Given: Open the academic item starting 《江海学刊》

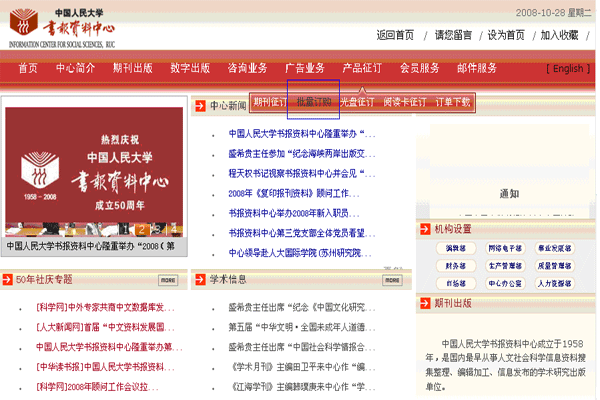Looking at the screenshot, I should (303, 387).
